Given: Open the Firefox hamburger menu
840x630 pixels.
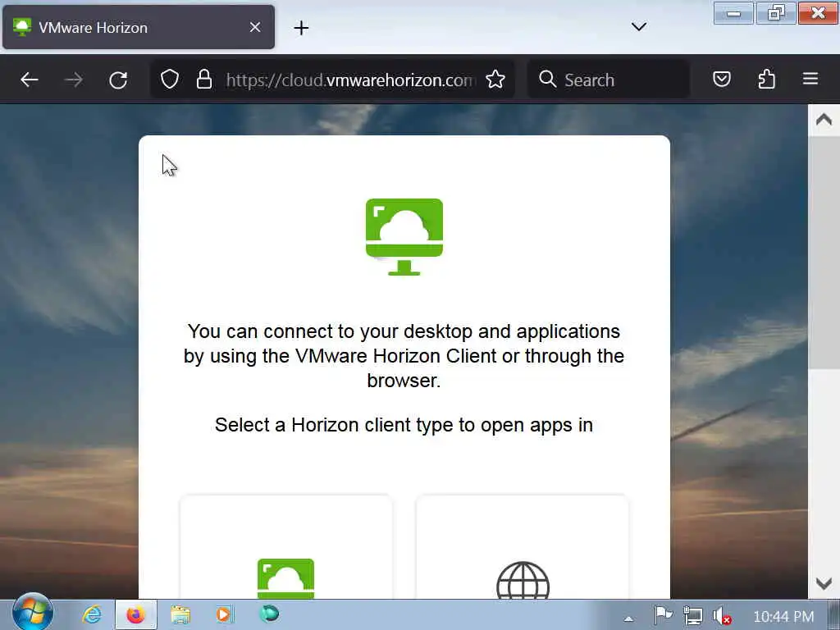Looking at the screenshot, I should tap(810, 79).
